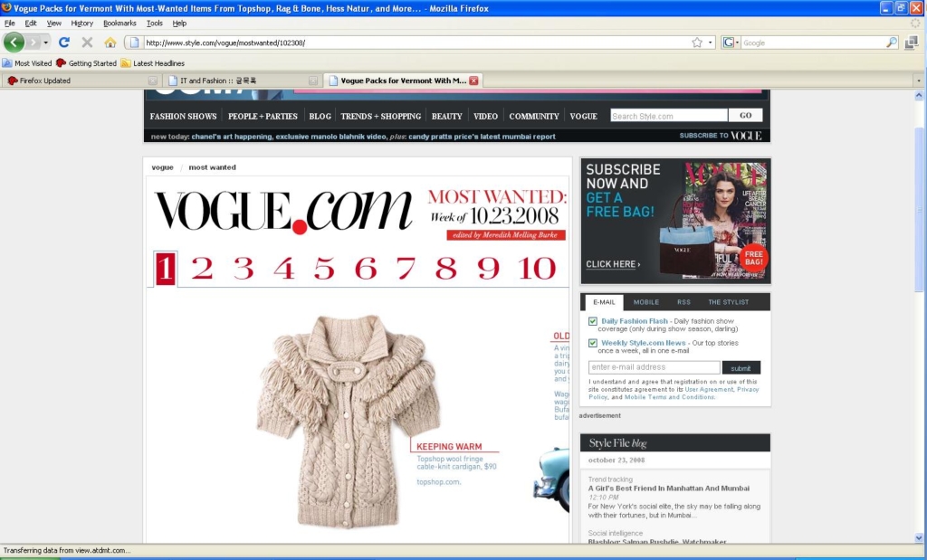Click the submit e-mail button

(741, 367)
